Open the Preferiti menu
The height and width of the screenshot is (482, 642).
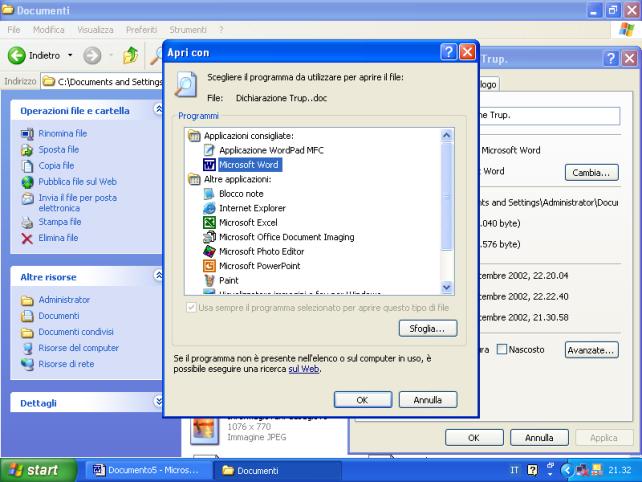click(141, 30)
